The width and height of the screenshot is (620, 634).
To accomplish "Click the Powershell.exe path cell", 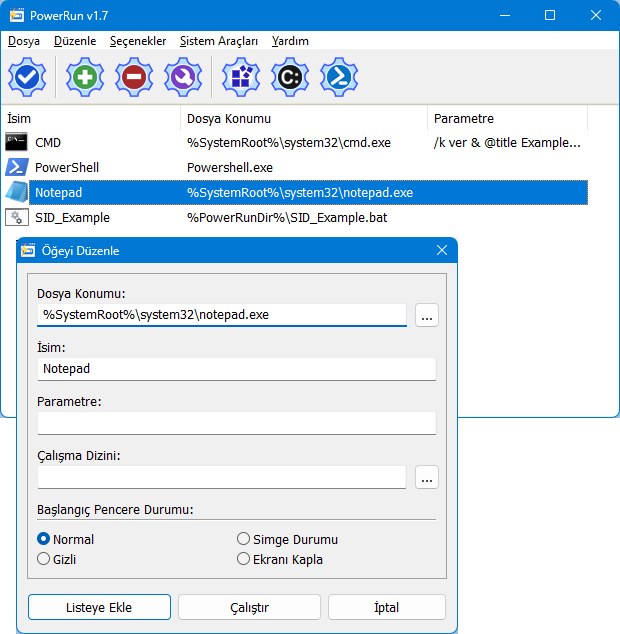I will (x=230, y=167).
